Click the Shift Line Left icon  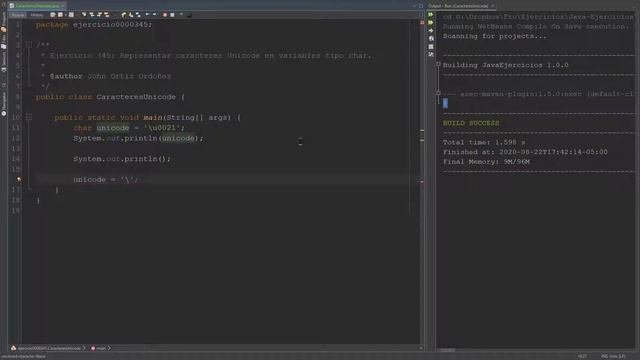(147, 15)
